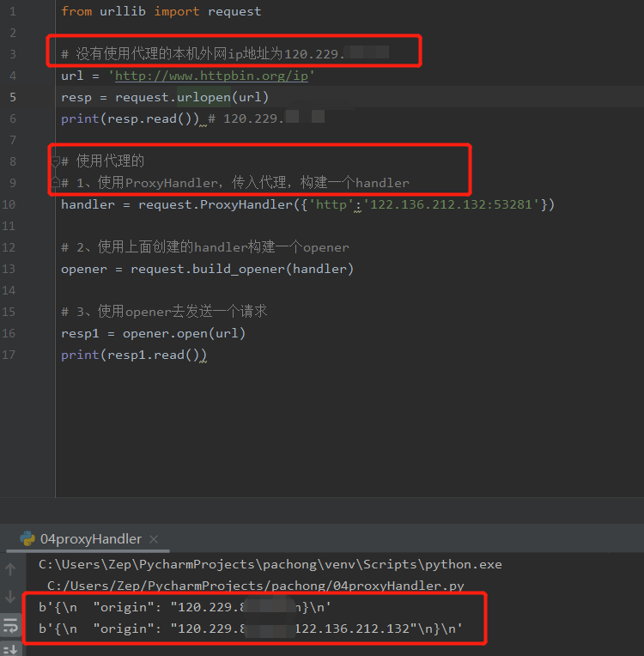Click line number 5 in gutter
The image size is (644, 656).
pyautogui.click(x=13, y=97)
